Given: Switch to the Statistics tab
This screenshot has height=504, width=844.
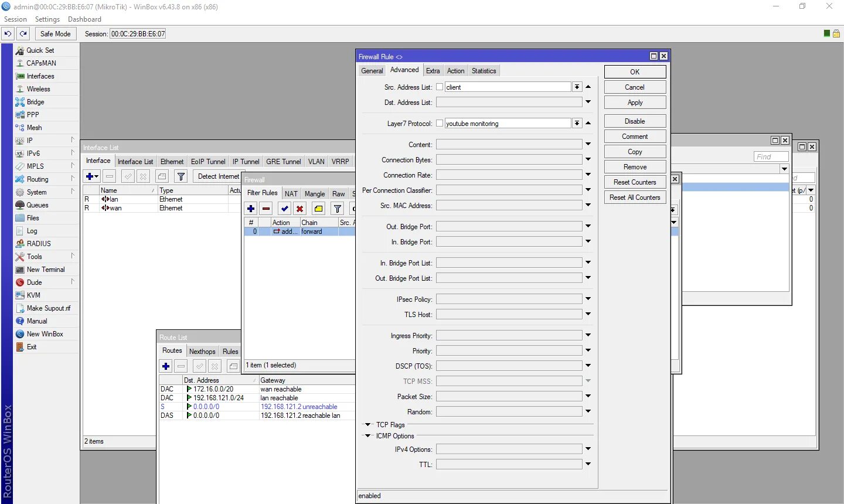Looking at the screenshot, I should pos(484,71).
